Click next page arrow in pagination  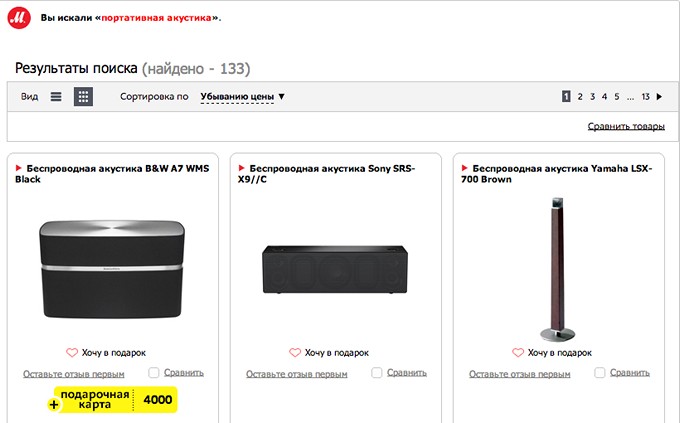(x=659, y=97)
